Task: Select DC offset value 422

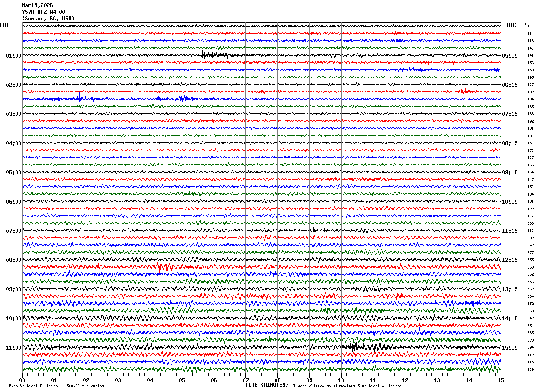Action: tap(530, 209)
